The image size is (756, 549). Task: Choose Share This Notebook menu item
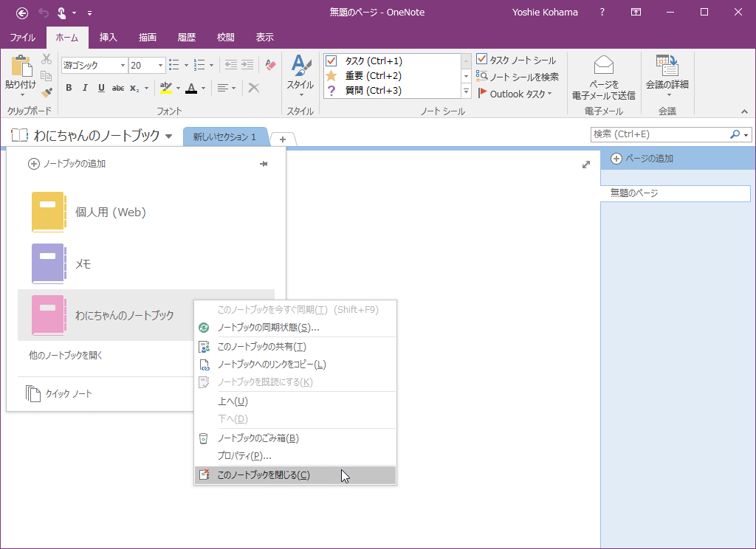pos(295,347)
